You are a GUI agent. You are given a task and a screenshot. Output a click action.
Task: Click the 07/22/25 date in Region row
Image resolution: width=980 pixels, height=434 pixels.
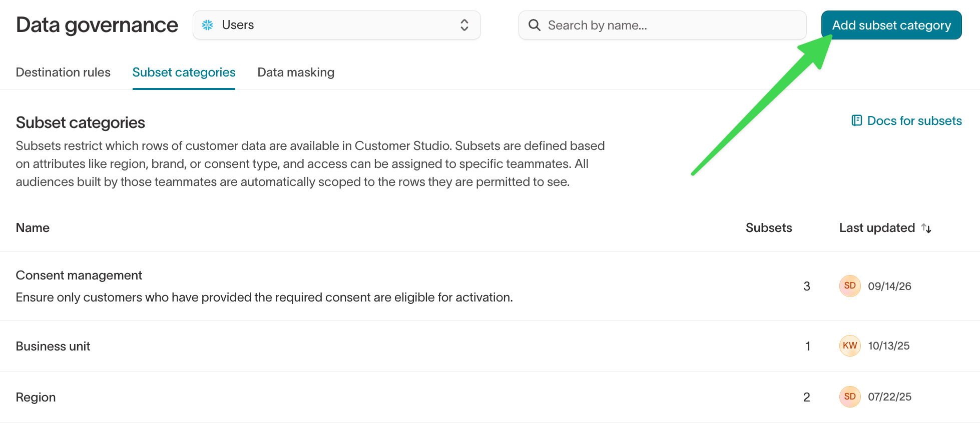889,397
